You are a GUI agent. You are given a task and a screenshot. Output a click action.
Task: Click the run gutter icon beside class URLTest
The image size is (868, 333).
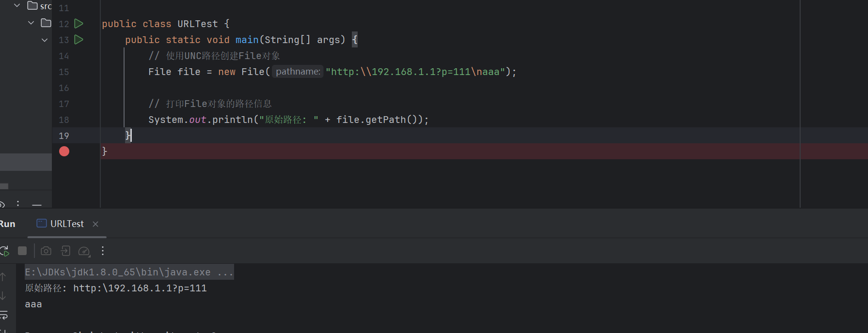(79, 24)
